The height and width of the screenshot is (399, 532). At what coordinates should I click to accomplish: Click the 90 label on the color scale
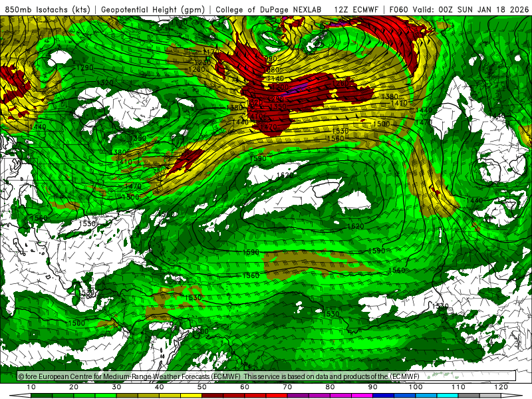tap(373, 387)
